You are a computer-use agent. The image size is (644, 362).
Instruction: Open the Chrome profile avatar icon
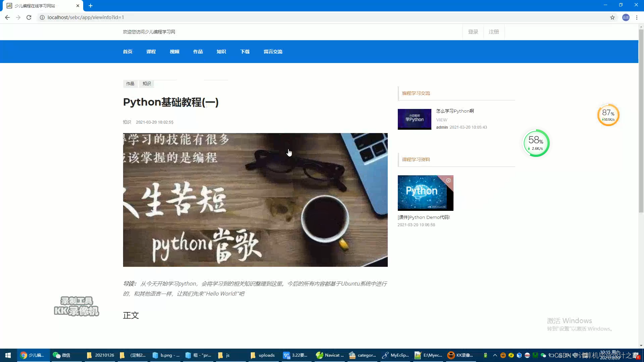[626, 17]
